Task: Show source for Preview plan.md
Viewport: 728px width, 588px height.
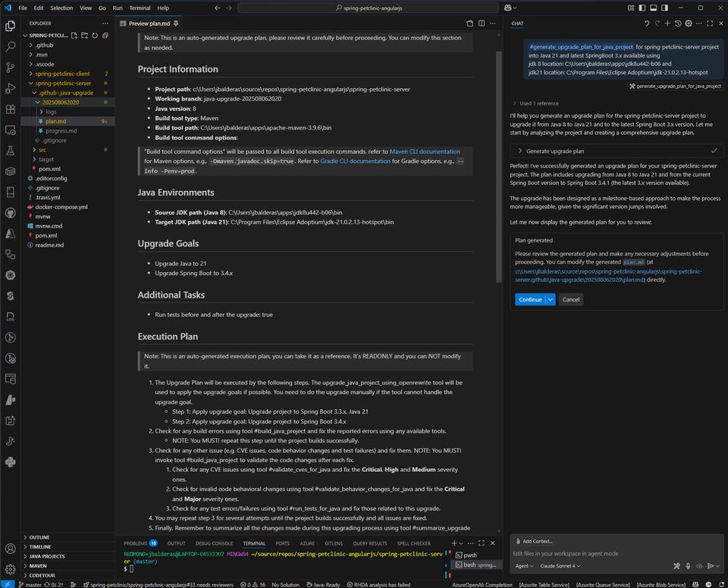Action: [470, 23]
